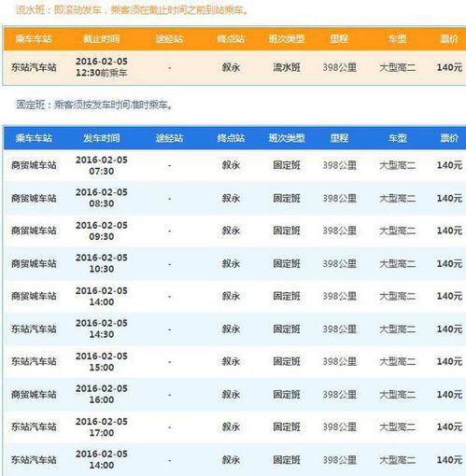466x476 pixels.
Task: Click 票价 header in orange table
Action: tap(449, 39)
